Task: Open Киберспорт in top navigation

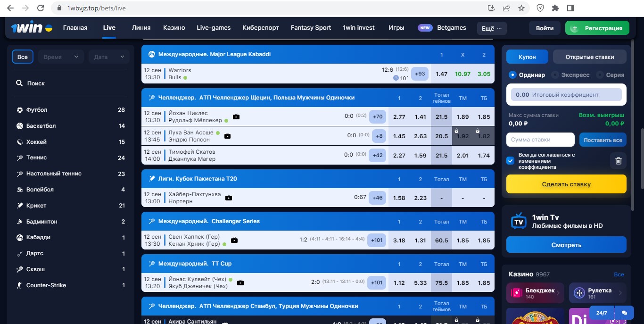Action: 261,28
